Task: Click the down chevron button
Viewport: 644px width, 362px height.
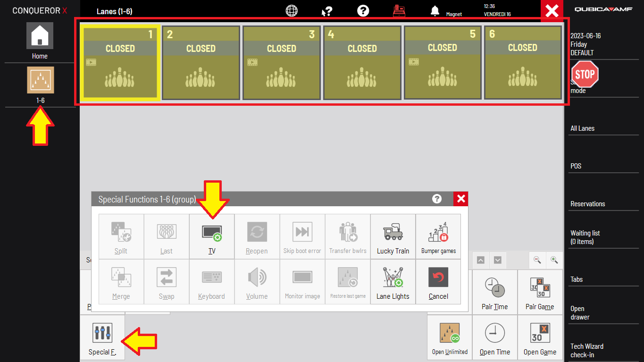Action: click(x=498, y=260)
